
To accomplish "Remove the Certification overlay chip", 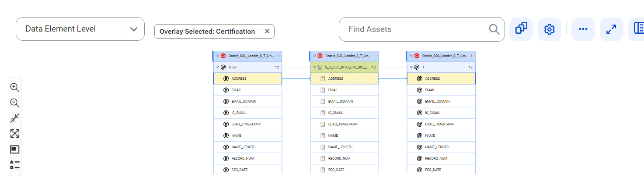I will [267, 31].
